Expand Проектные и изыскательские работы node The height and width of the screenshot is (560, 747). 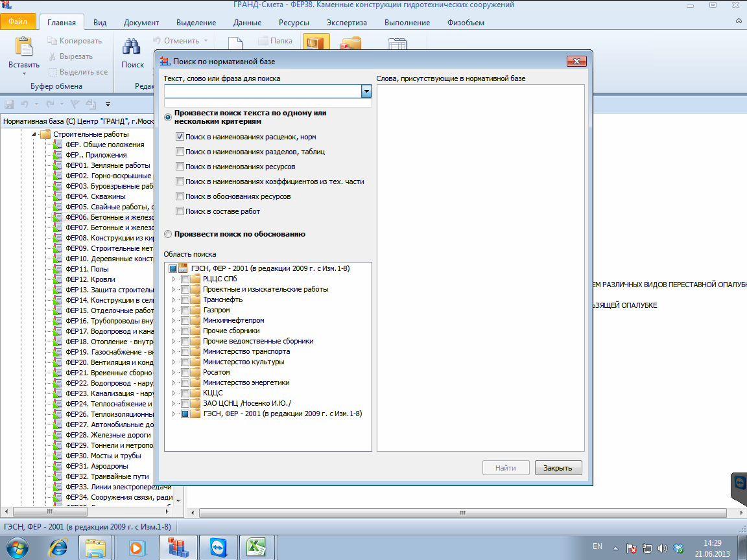point(173,290)
